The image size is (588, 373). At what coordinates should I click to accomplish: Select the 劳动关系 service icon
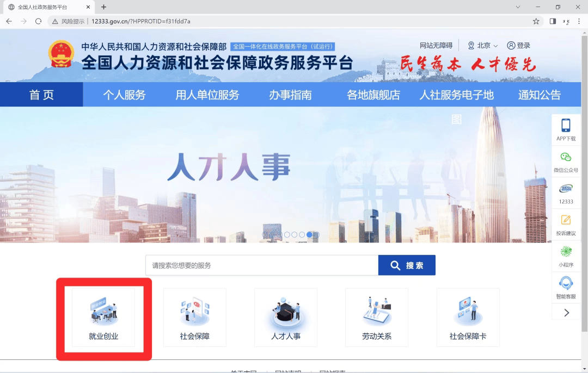tap(376, 318)
